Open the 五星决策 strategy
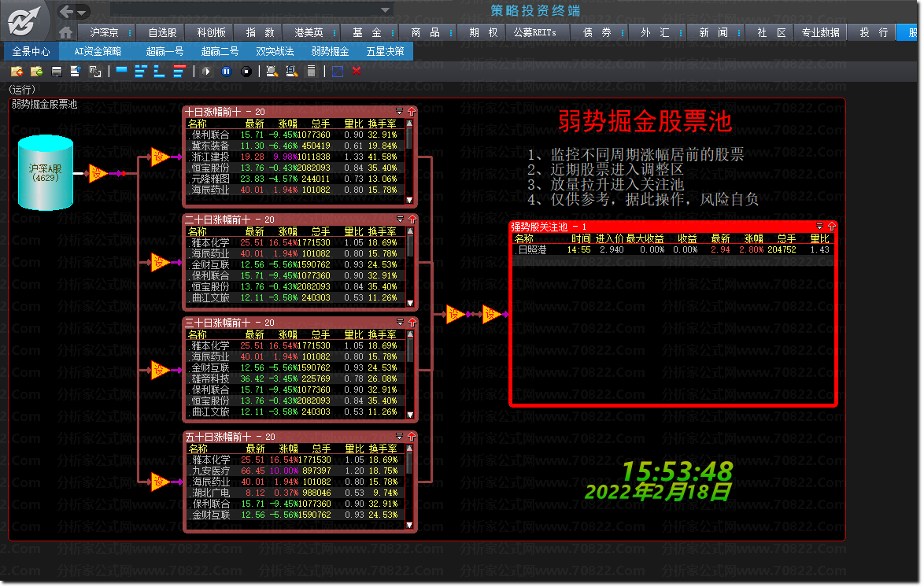 [386, 52]
